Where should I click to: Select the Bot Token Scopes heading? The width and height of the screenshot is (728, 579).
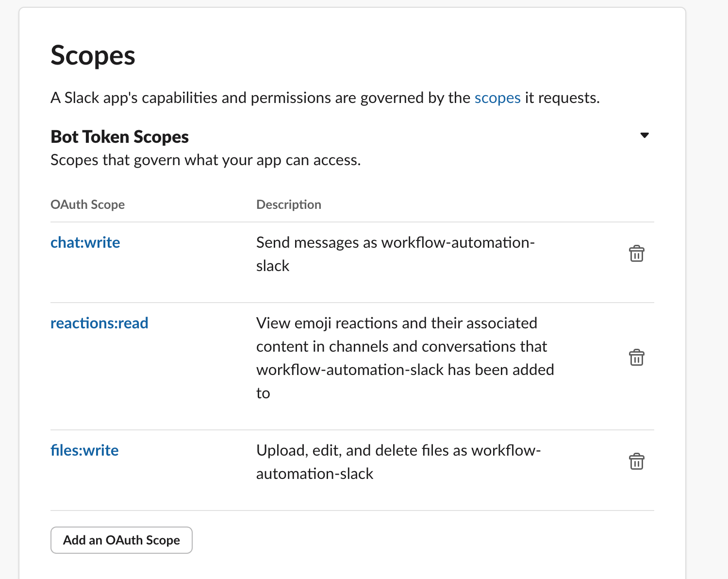point(119,136)
